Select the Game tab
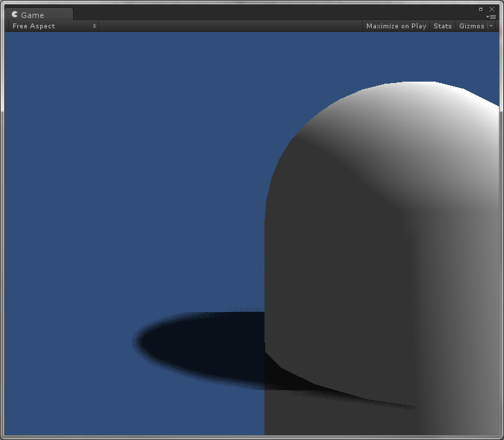Screen dimensions: 504x440 pos(39,15)
